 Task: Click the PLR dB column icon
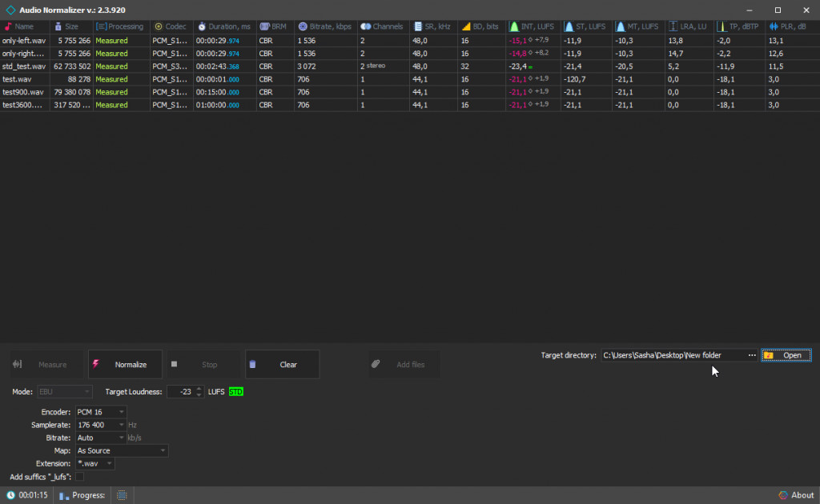(774, 26)
